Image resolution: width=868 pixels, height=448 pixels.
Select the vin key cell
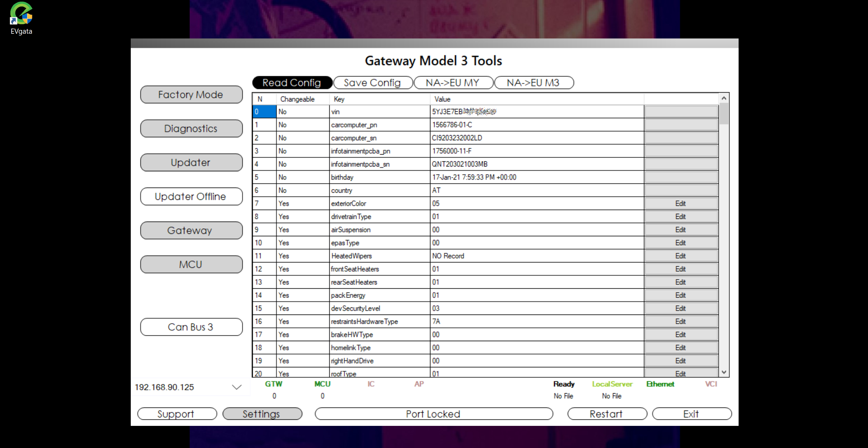pyautogui.click(x=380, y=112)
